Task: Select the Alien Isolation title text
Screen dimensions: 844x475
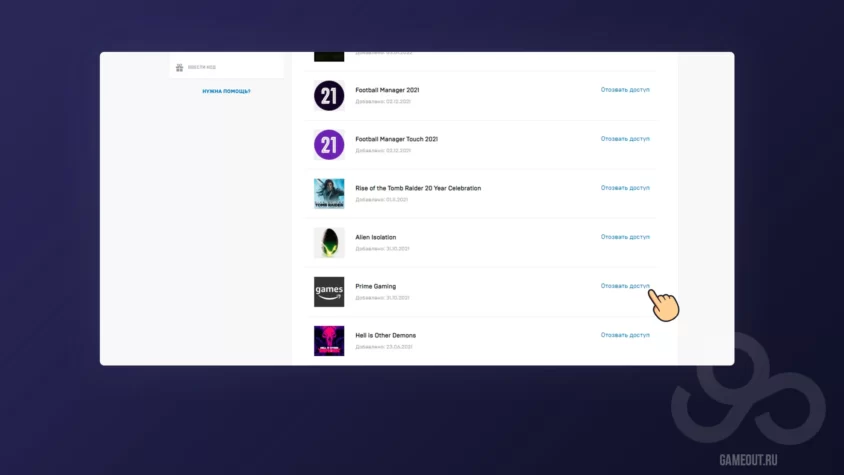Action: point(376,237)
